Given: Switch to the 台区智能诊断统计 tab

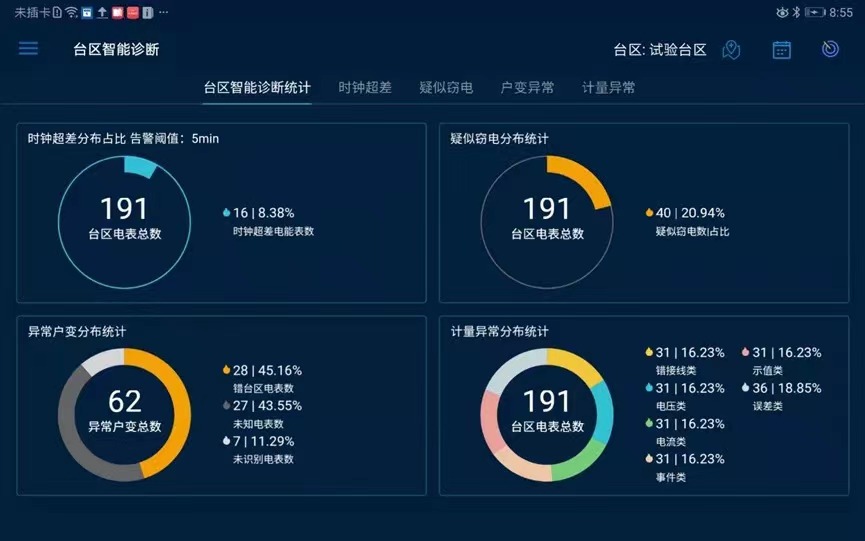Looking at the screenshot, I should pyautogui.click(x=257, y=88).
